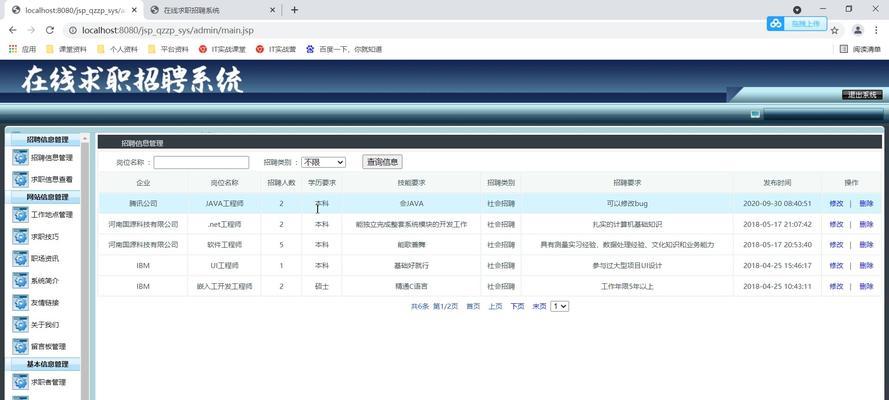This screenshot has width=889, height=400.
Task: Click the gear icon beside 留言板管理
Action: [x=20, y=347]
